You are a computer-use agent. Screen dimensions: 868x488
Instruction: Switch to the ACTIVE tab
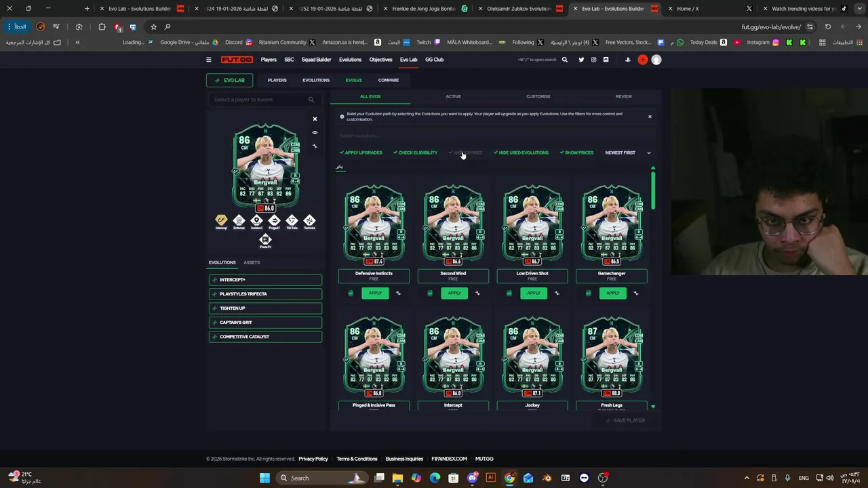coord(453,96)
